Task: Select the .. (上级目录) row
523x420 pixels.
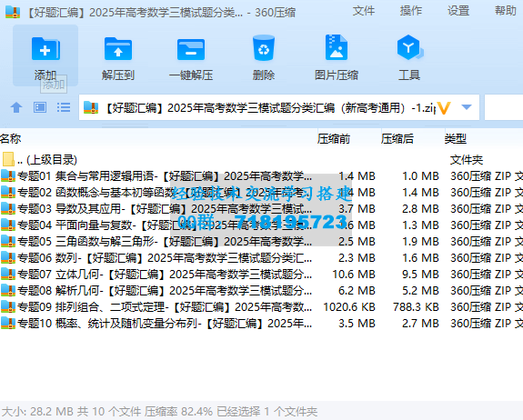Action: pyautogui.click(x=262, y=160)
